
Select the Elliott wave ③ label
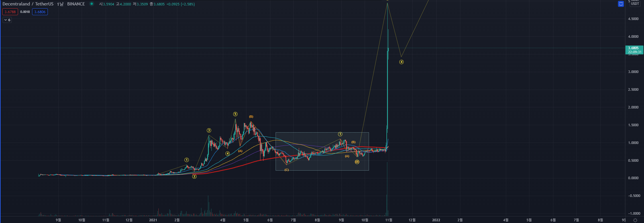(x=209, y=131)
